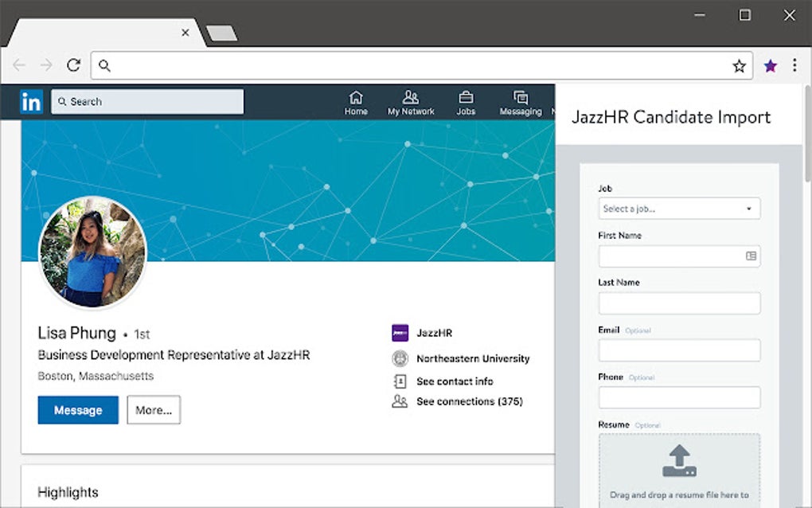This screenshot has height=508, width=812.
Task: Click the purple JazzHR extension star
Action: pyautogui.click(x=771, y=66)
